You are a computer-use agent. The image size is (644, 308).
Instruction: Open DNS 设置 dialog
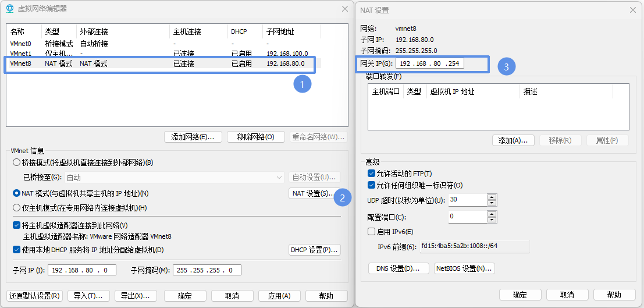click(x=398, y=268)
